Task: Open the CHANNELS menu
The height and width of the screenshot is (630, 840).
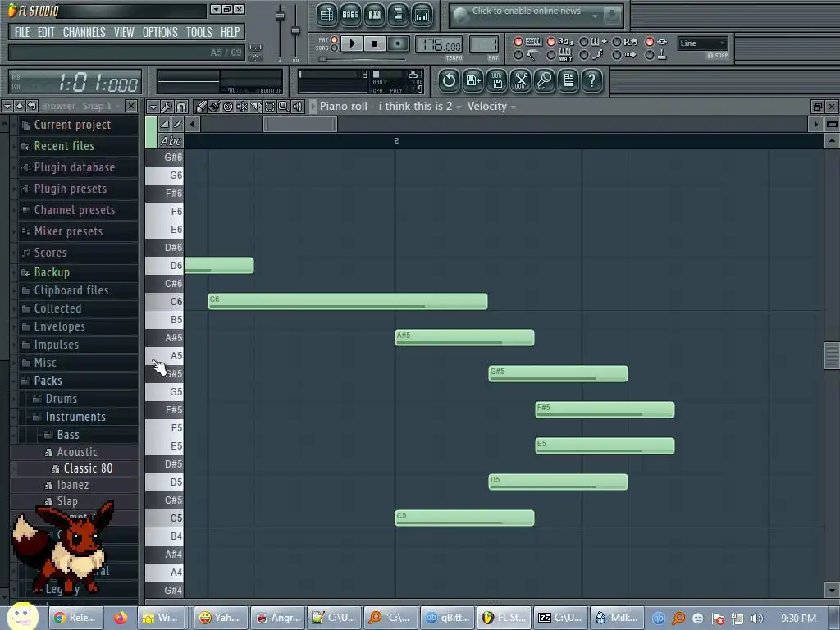Action: (x=84, y=32)
